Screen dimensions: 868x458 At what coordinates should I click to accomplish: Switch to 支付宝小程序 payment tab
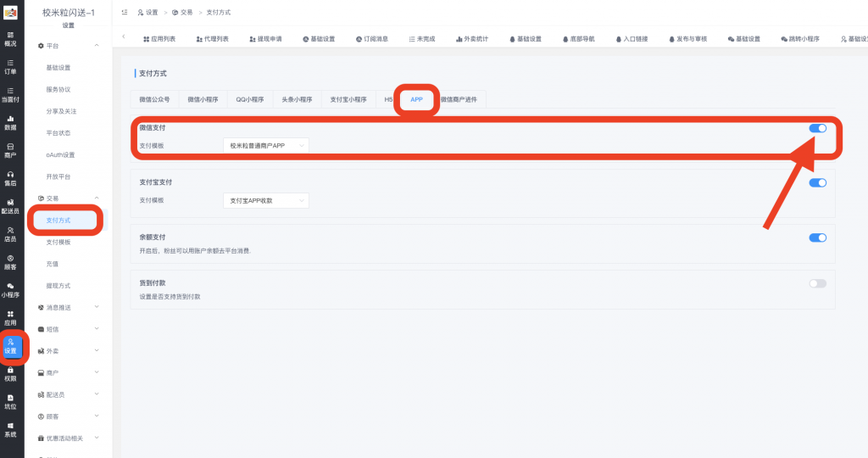(x=348, y=100)
